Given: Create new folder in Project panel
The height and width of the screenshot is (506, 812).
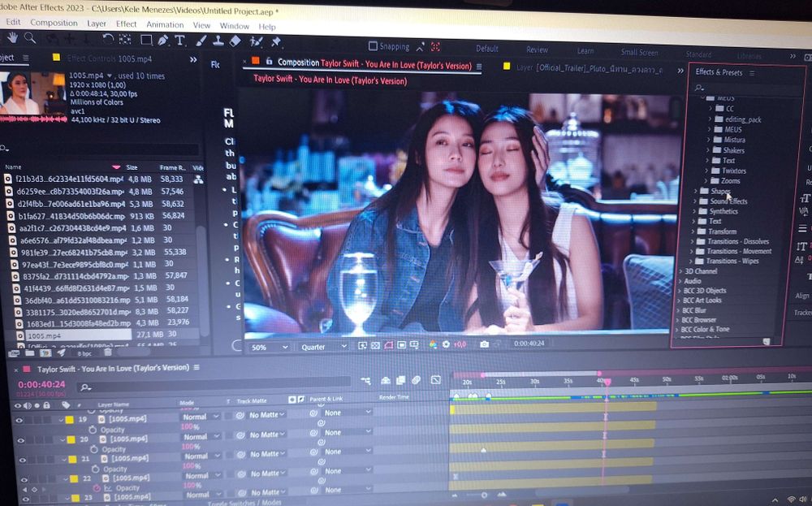Looking at the screenshot, I should coord(29,353).
